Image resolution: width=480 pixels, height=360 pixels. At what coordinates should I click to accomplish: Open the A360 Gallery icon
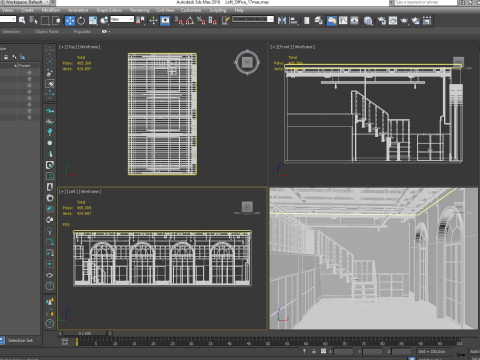(427, 21)
